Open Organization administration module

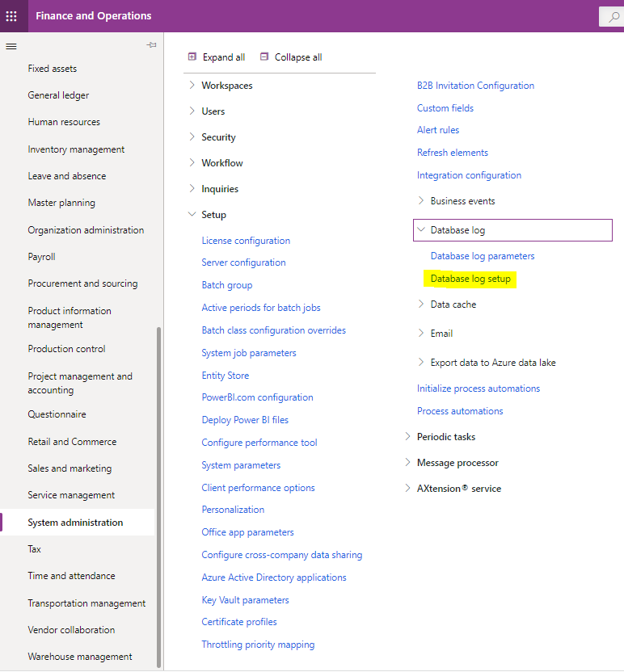pyautogui.click(x=86, y=229)
